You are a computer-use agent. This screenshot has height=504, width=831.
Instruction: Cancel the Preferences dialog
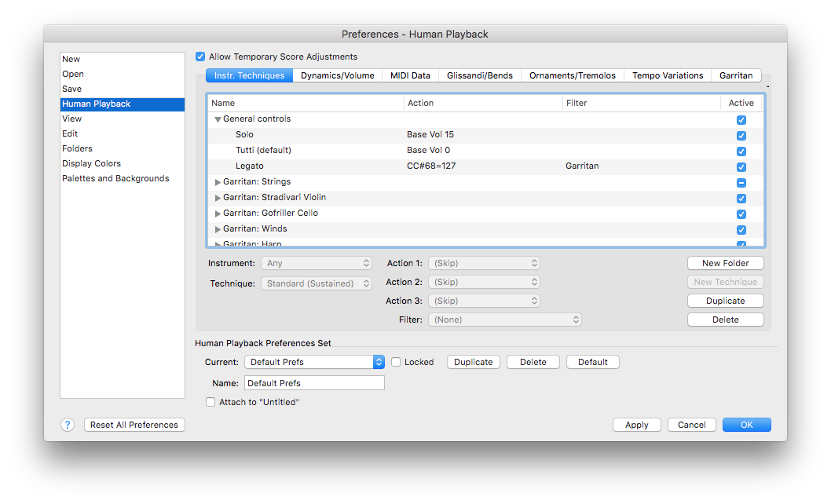point(692,425)
